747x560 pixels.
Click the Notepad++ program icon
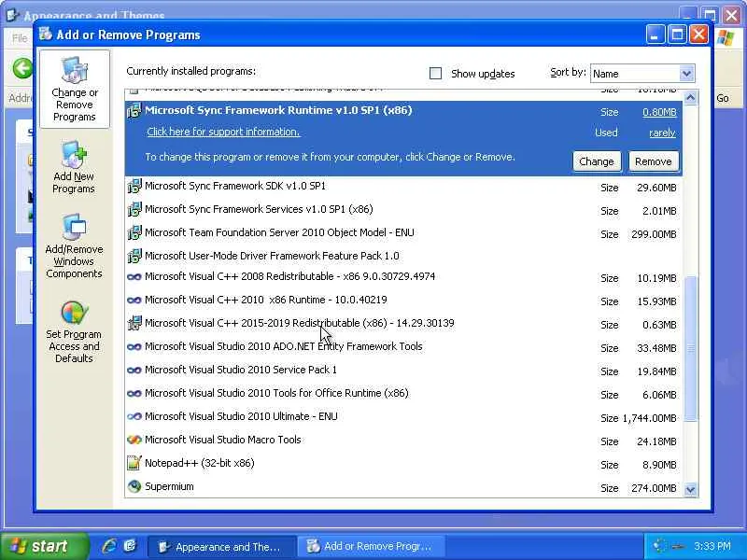[134, 463]
